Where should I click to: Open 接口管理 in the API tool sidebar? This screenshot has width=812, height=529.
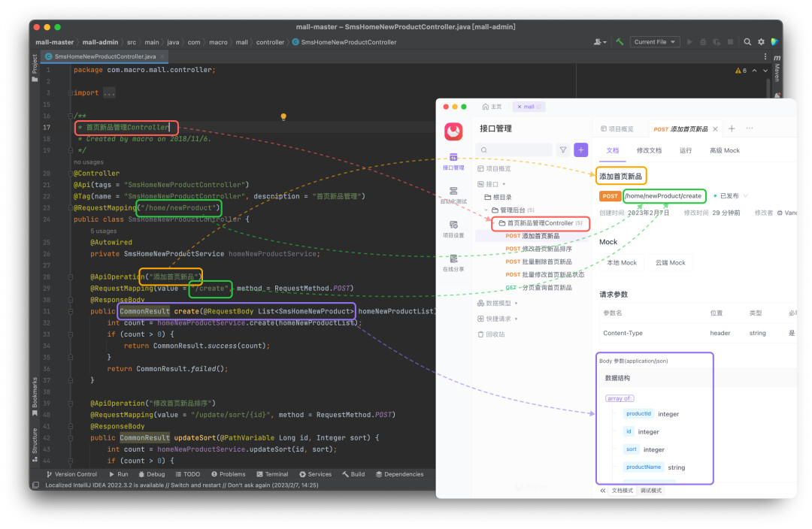453,162
